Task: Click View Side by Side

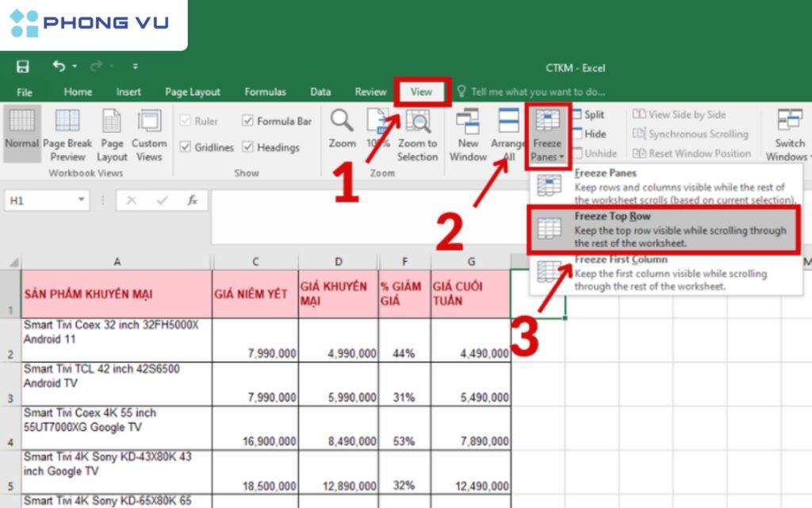Action: (679, 114)
